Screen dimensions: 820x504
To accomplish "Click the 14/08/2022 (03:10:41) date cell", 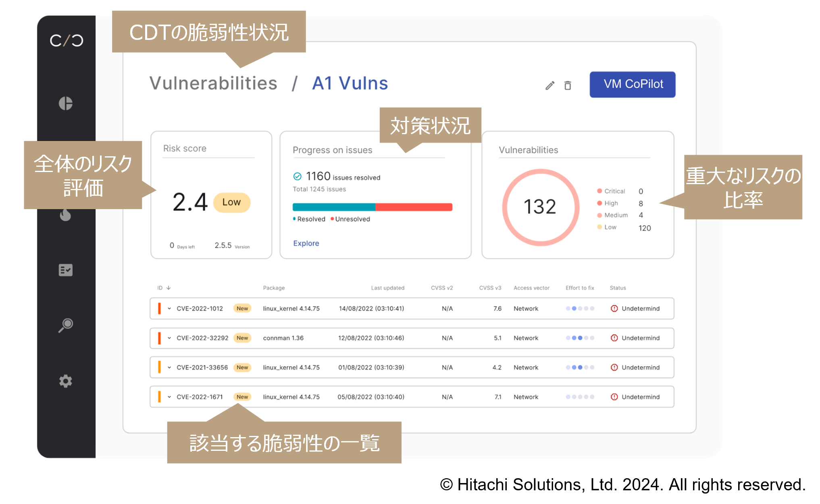I will [x=371, y=309].
